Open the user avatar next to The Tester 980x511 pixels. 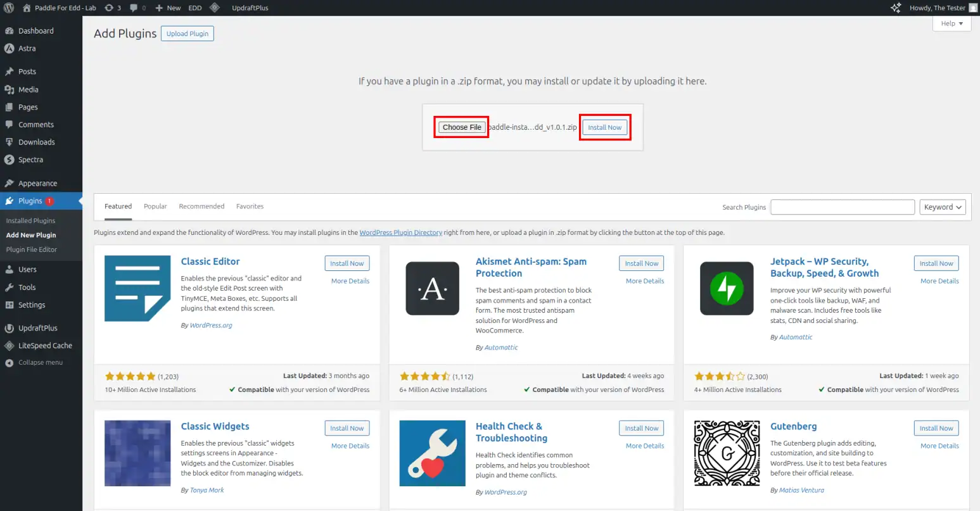(x=973, y=8)
